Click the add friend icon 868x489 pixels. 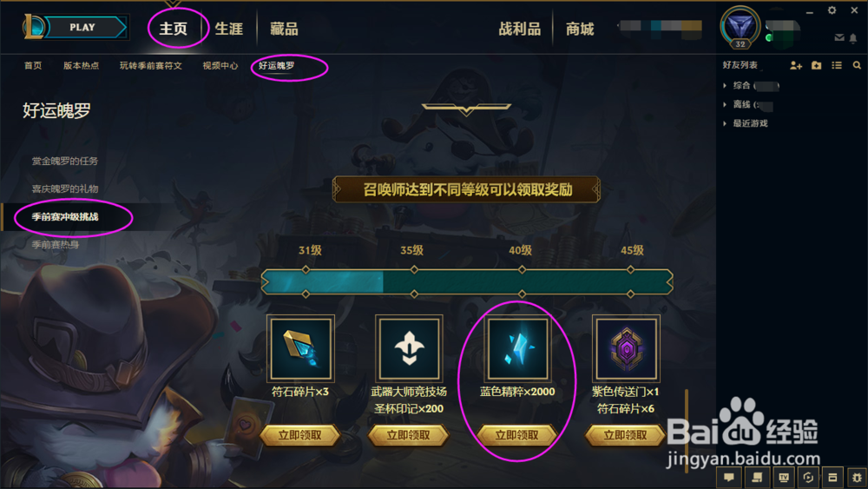coord(796,65)
